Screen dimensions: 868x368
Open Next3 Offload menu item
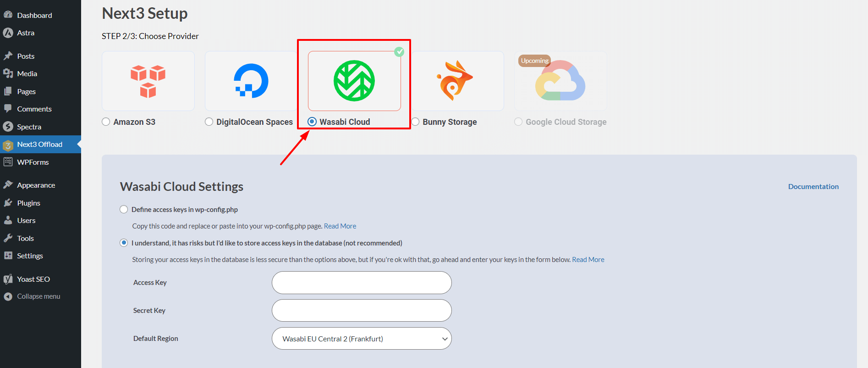point(40,144)
